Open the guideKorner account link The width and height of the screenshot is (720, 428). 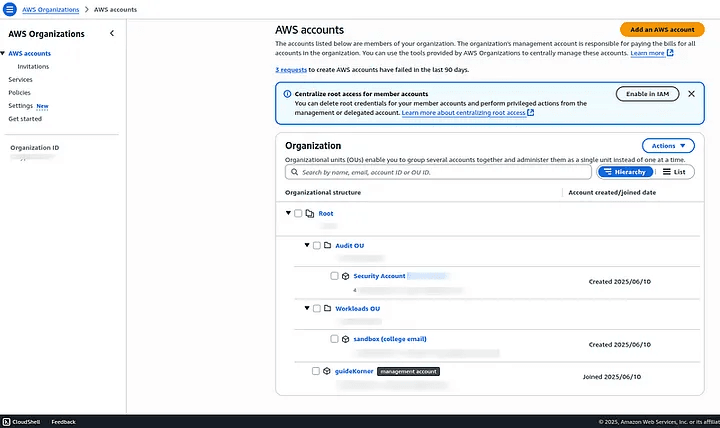coord(354,371)
